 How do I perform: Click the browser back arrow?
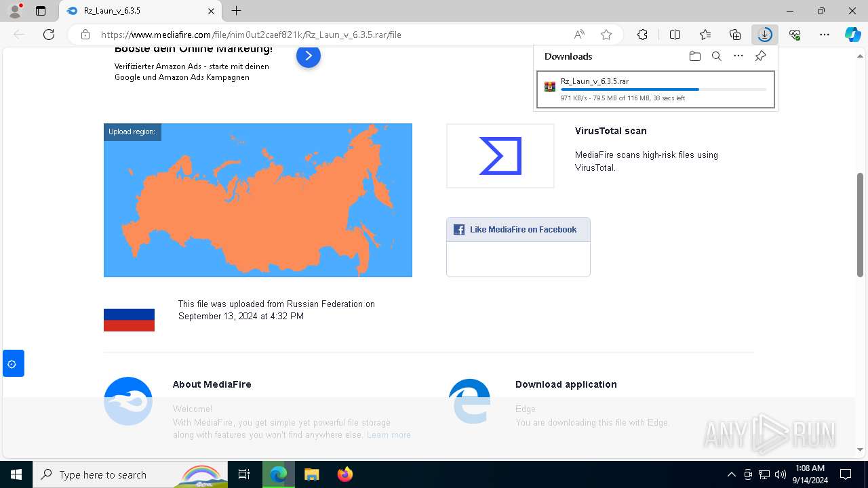(x=19, y=35)
